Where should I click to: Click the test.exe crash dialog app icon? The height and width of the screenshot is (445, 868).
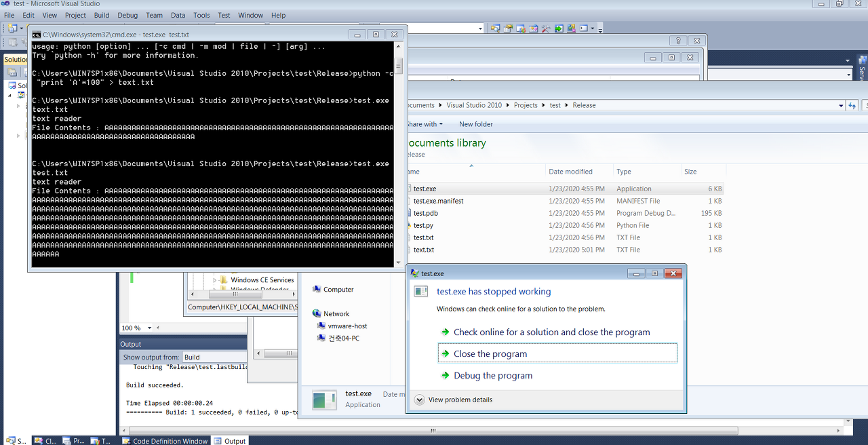point(421,291)
